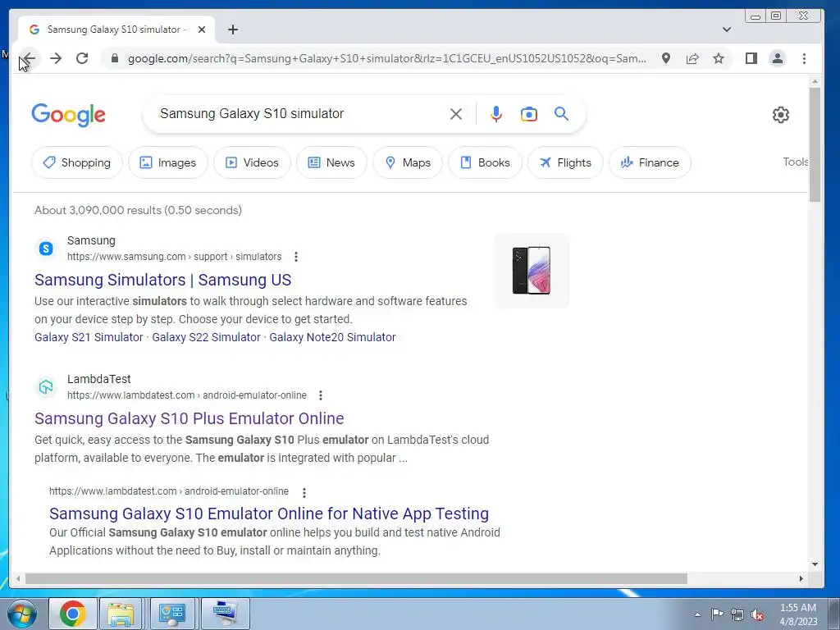This screenshot has height=630, width=840.
Task: Open Chrome's three-dot menu
Action: (x=804, y=58)
